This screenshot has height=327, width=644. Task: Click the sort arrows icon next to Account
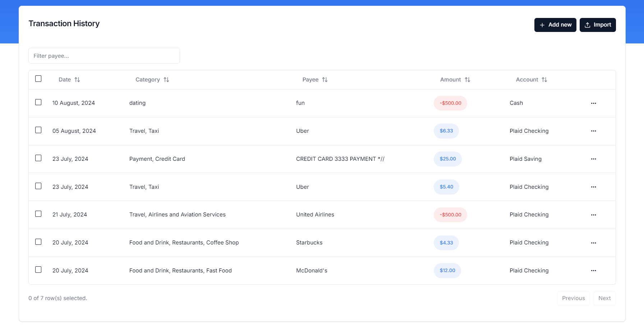click(x=544, y=80)
